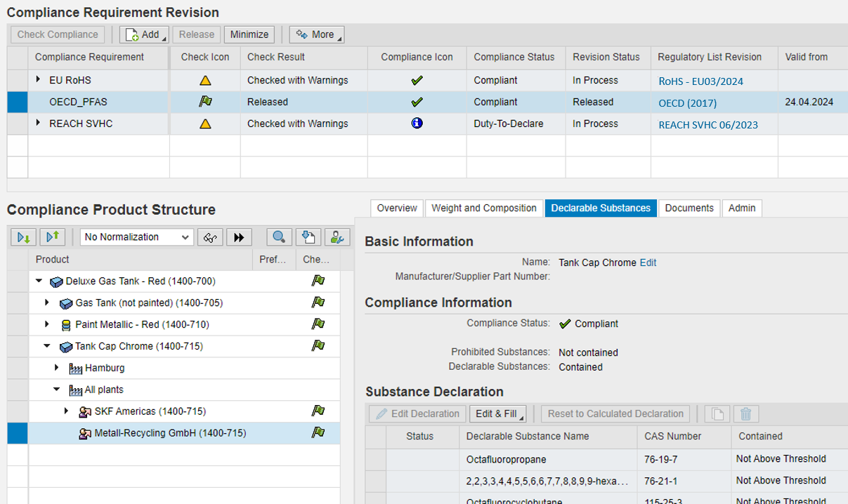Click green flag for Paint Metallic - Red
Image resolution: width=848 pixels, height=504 pixels.
point(318,324)
